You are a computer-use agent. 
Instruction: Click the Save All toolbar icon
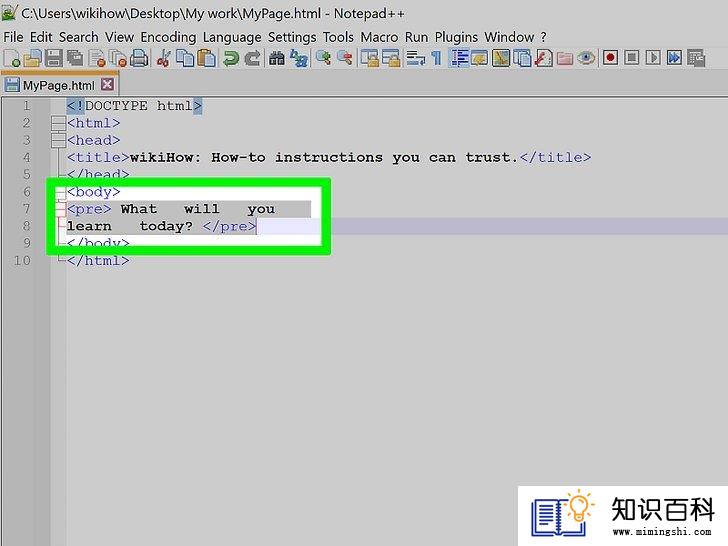coord(75,58)
